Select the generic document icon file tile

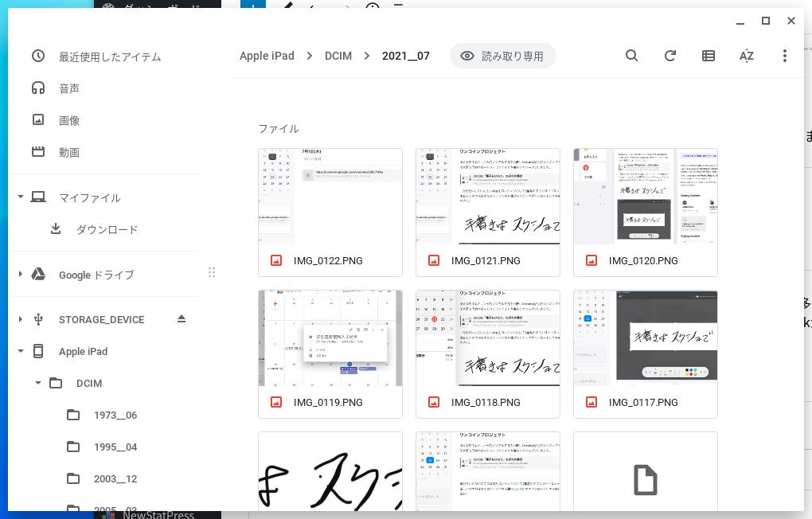pos(646,472)
